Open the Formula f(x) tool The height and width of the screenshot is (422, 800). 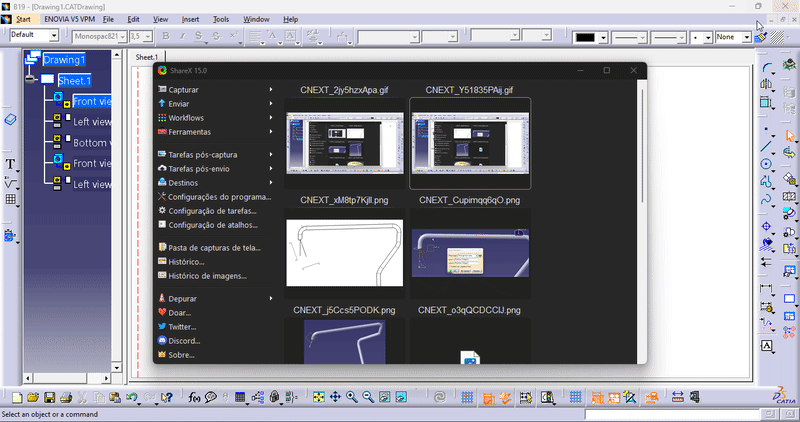click(x=194, y=398)
